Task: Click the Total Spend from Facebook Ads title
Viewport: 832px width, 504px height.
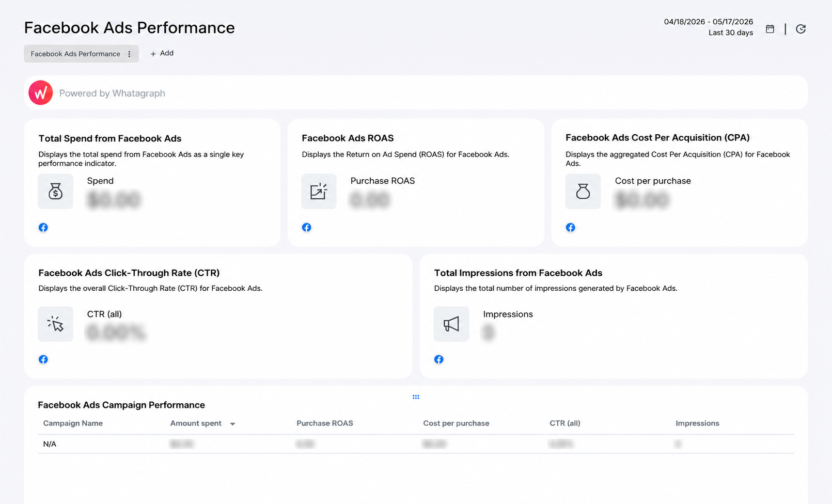Action: (110, 138)
